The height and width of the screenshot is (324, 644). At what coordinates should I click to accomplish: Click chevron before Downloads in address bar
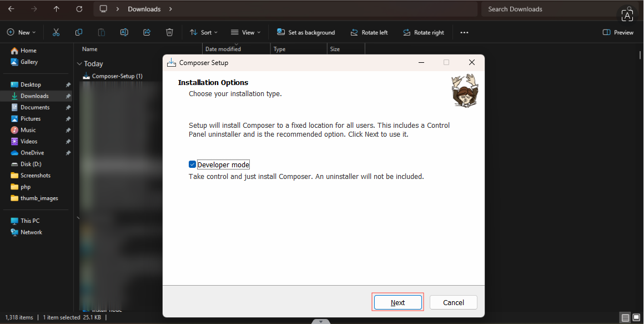118,9
